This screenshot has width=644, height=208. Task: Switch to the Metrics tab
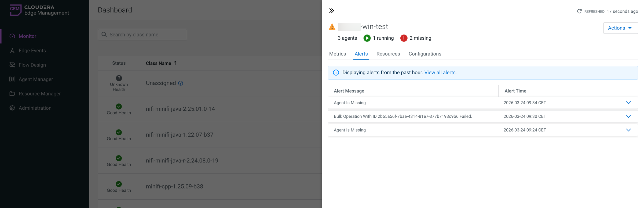click(337, 54)
